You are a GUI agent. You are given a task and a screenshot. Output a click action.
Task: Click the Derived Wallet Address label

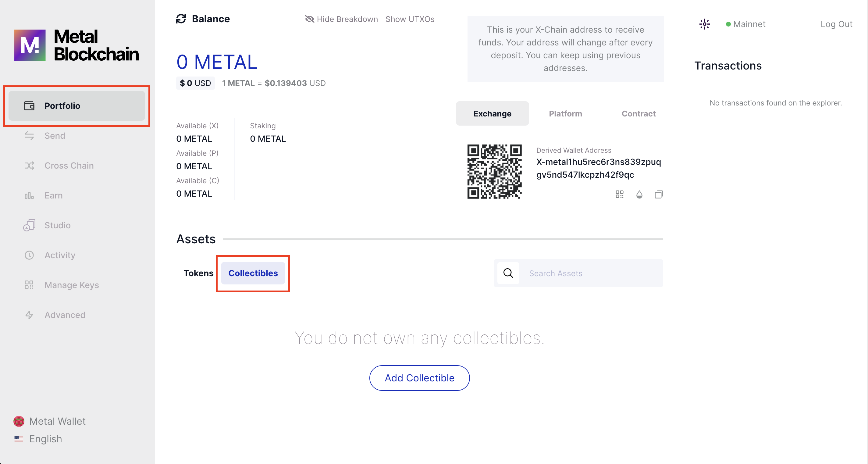[574, 150]
